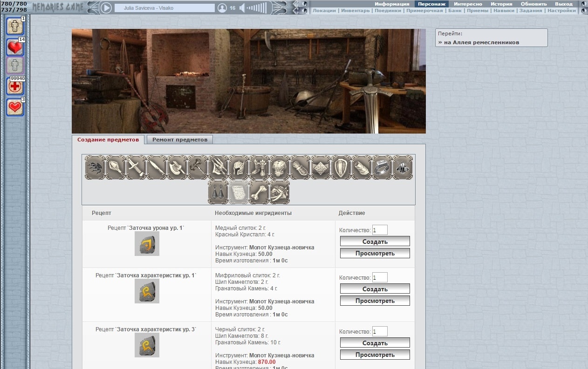Image resolution: width=588 pixels, height=369 pixels.
Task: Adjust the music player volume bars
Action: click(x=257, y=8)
